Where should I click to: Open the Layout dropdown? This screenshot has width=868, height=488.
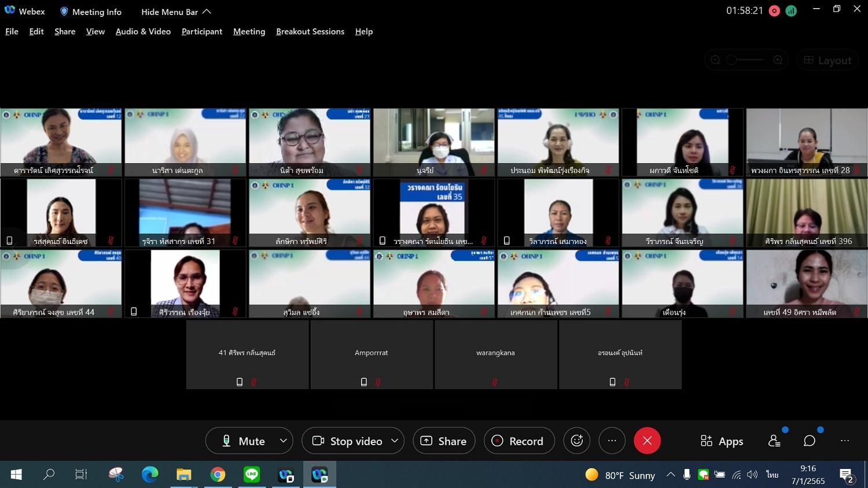pos(827,60)
